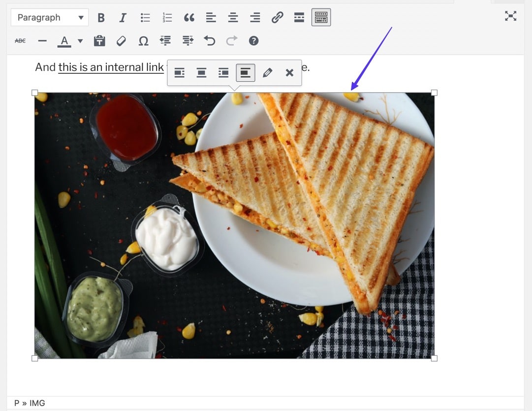Edit the image with the pencil icon
This screenshot has height=411, width=532.
[x=267, y=72]
